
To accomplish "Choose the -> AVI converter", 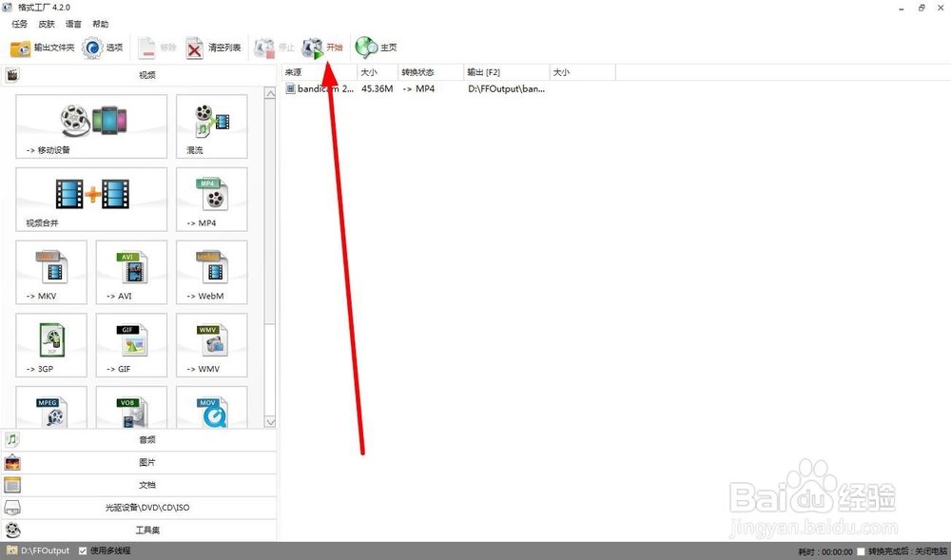I will pyautogui.click(x=131, y=272).
